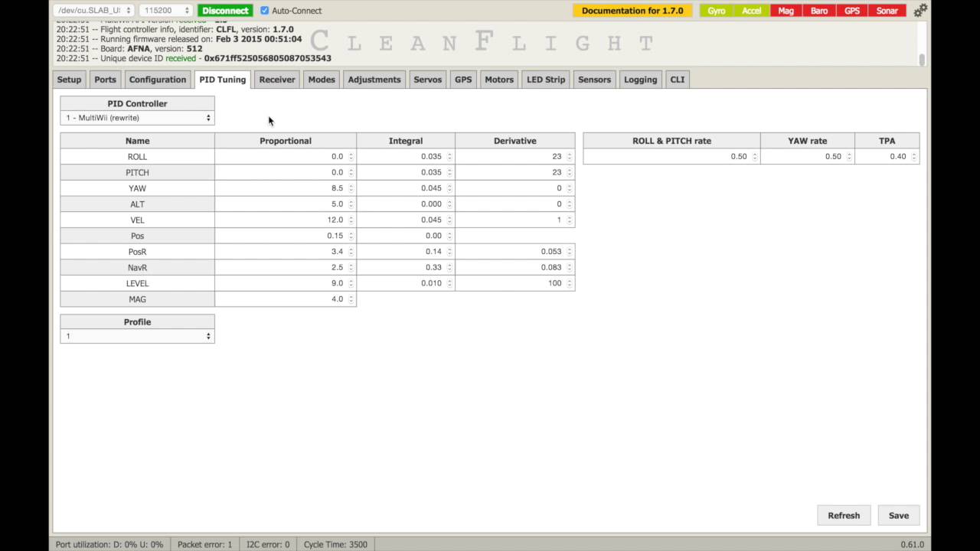Click the Save button
Image resolution: width=980 pixels, height=551 pixels.
(899, 515)
